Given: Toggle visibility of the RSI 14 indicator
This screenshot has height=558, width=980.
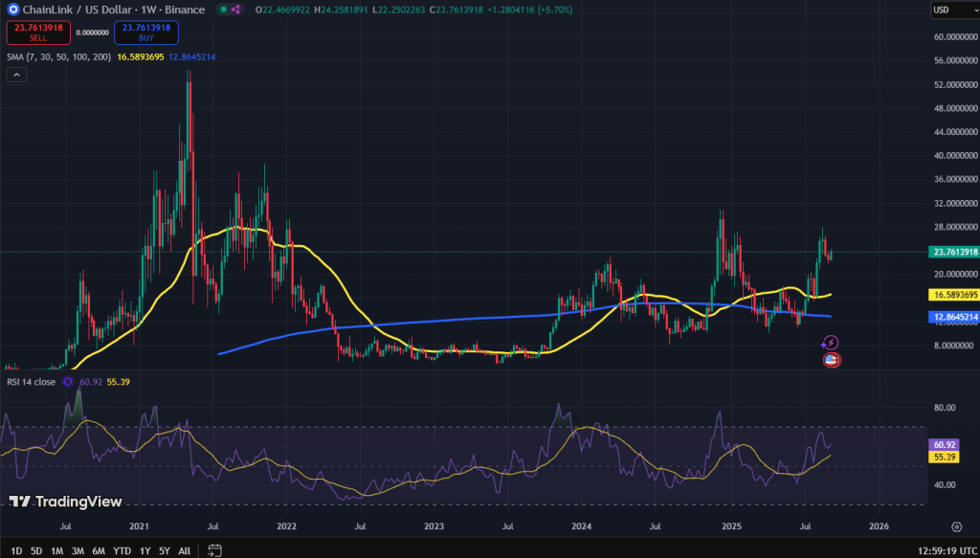Looking at the screenshot, I should pos(33,380).
